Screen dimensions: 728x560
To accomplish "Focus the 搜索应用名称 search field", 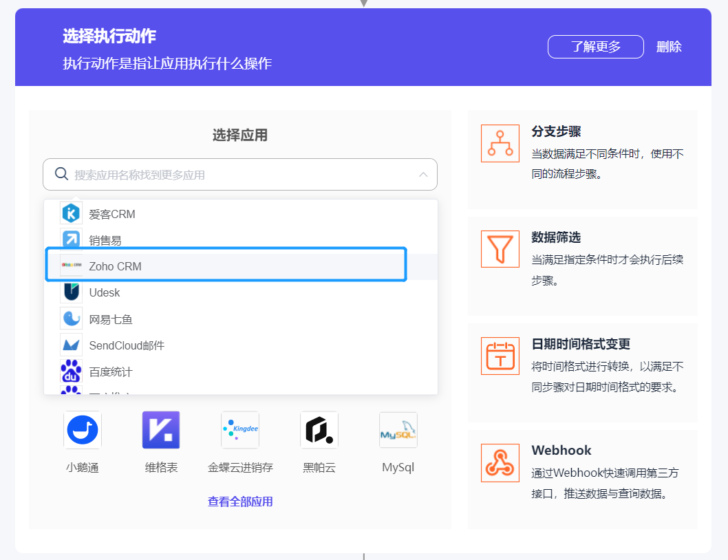I will (240, 175).
